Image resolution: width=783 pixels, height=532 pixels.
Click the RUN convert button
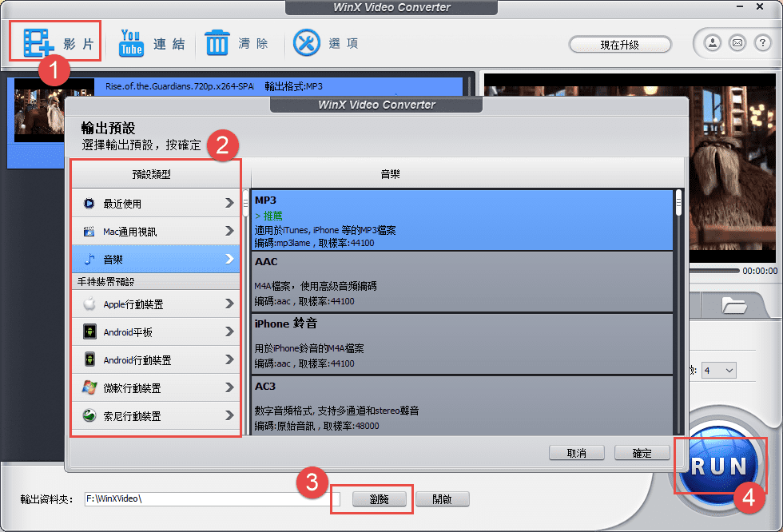719,466
